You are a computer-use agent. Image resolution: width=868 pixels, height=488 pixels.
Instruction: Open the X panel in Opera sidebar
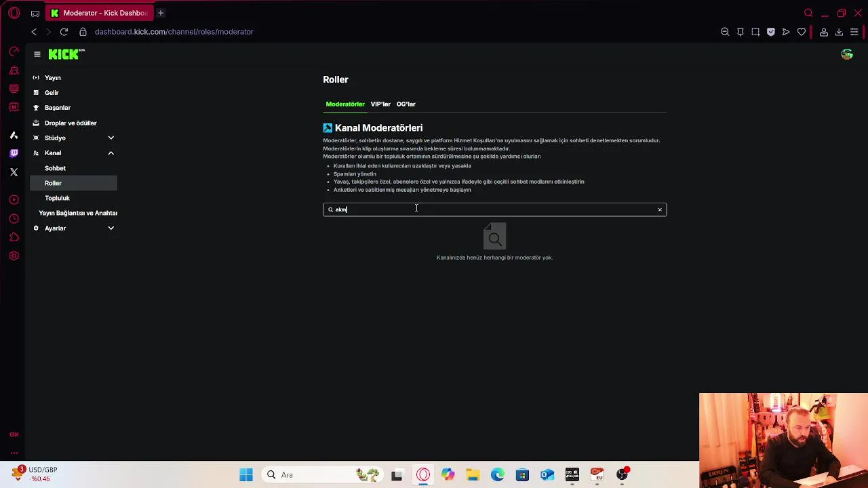tap(14, 172)
